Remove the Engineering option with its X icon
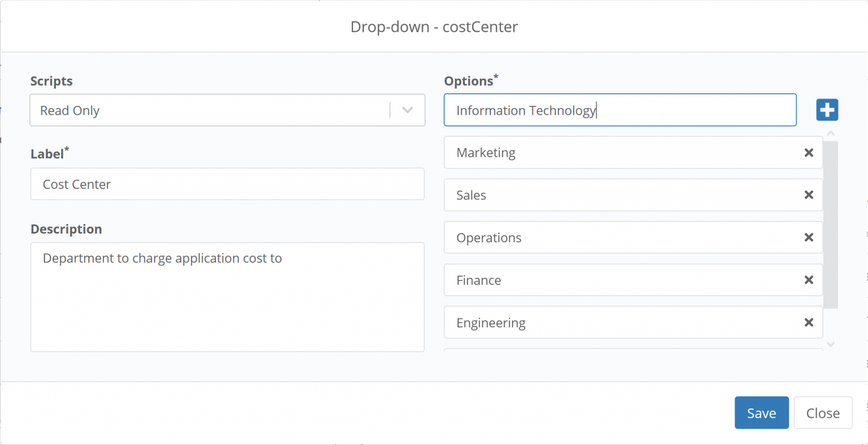 coord(809,322)
